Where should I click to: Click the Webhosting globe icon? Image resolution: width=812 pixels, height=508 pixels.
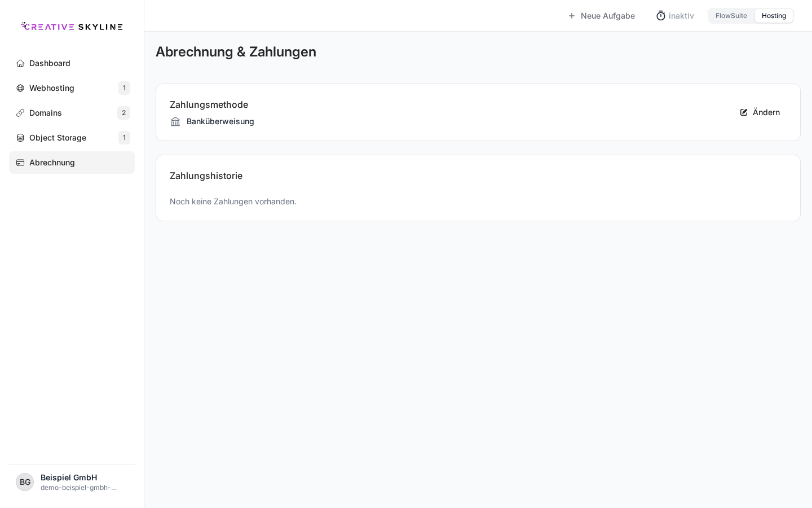[x=20, y=88]
